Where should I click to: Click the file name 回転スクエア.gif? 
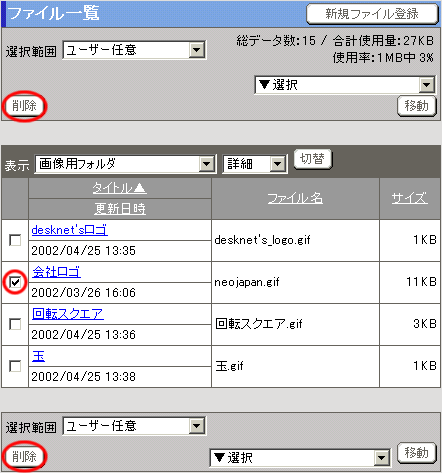(x=259, y=324)
